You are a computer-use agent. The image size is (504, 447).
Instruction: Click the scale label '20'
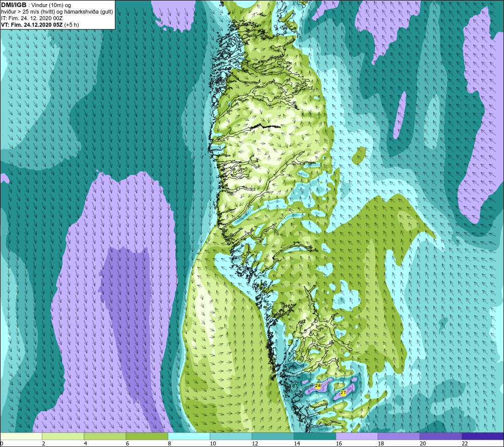423,443
